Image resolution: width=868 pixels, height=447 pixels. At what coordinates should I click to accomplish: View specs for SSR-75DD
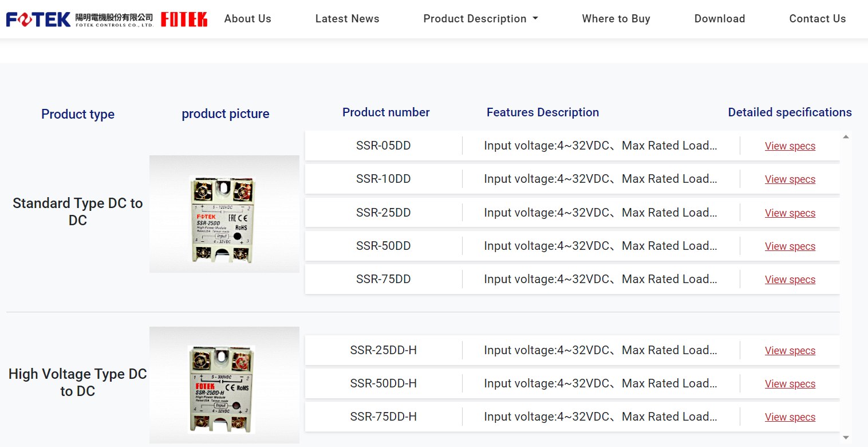(x=790, y=280)
